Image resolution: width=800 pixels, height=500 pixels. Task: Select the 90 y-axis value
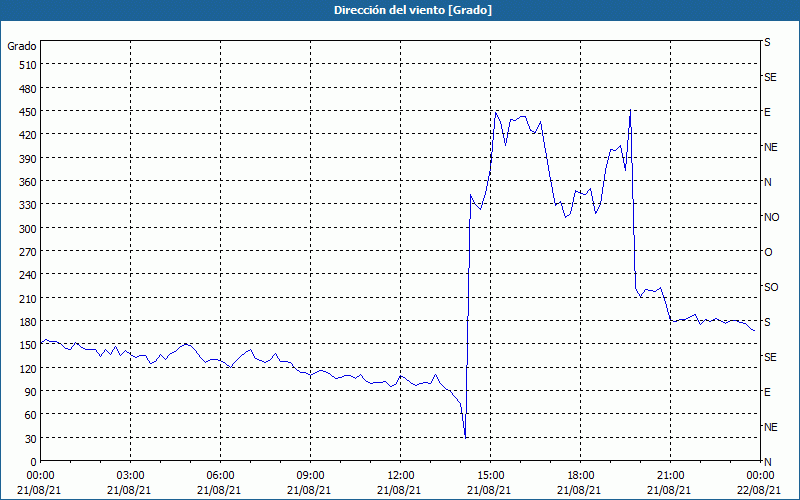[x=31, y=392]
